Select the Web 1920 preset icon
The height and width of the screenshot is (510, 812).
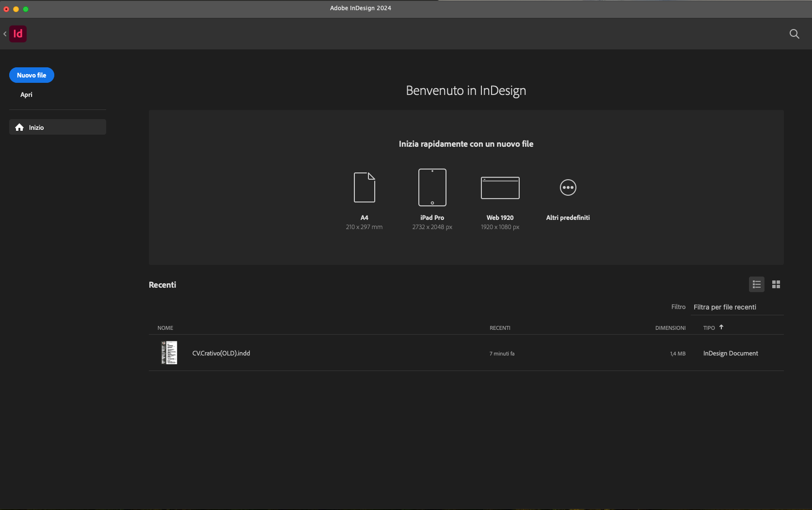click(500, 188)
